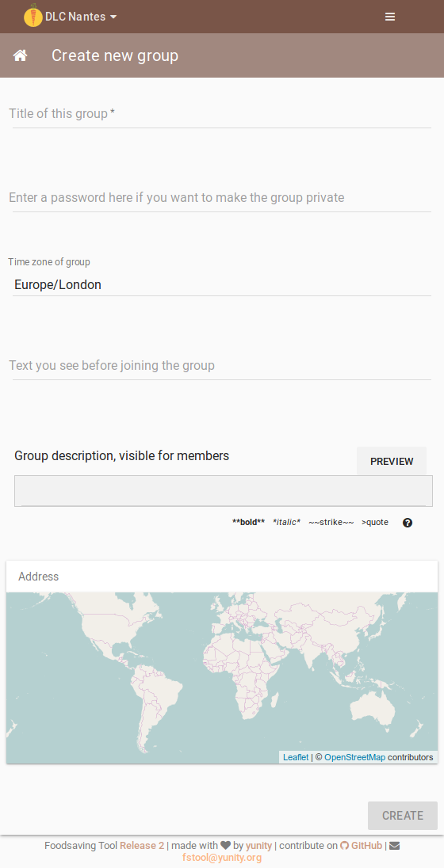The image size is (444, 868).
Task: Click the PREVIEW button
Action: tap(392, 461)
